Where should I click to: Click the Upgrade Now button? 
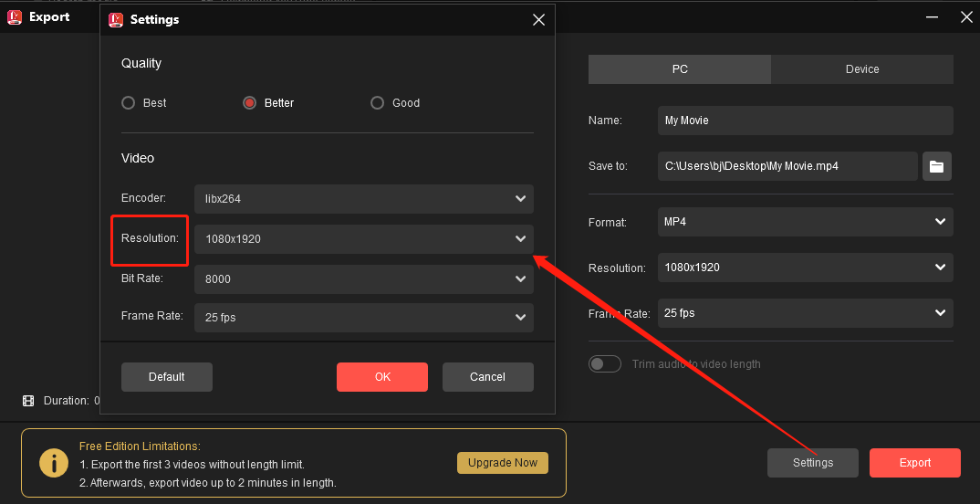pos(503,463)
